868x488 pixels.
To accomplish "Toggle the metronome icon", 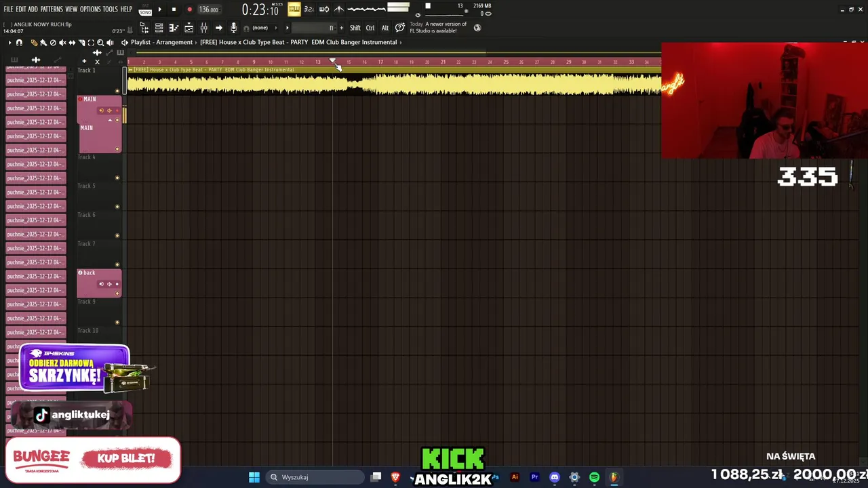I will pos(339,9).
